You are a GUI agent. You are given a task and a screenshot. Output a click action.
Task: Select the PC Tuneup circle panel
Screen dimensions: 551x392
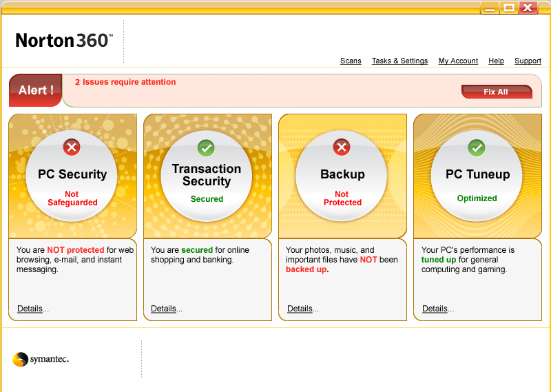pos(477,176)
